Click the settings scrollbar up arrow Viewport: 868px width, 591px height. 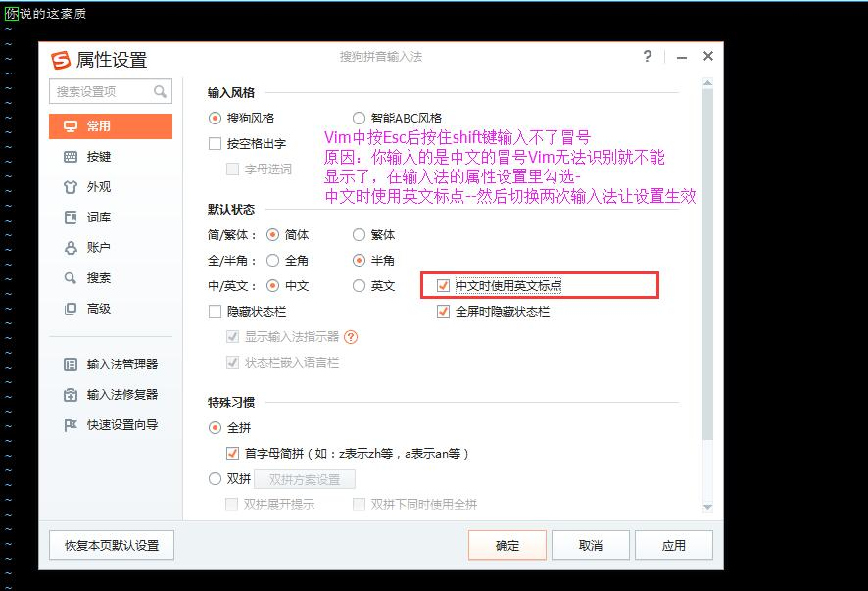(707, 83)
